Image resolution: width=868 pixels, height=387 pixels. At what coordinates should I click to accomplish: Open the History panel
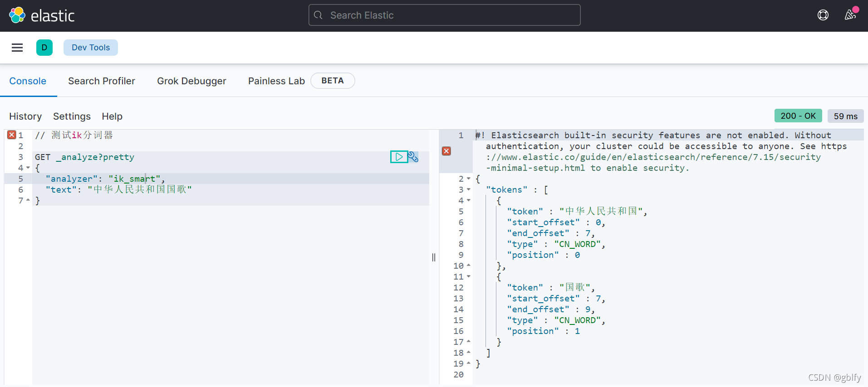point(25,116)
